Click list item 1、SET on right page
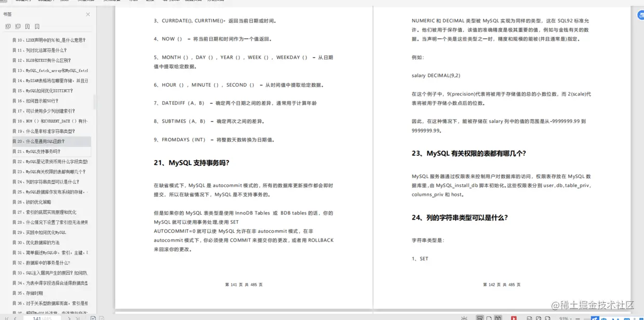644x320 pixels. (420, 259)
